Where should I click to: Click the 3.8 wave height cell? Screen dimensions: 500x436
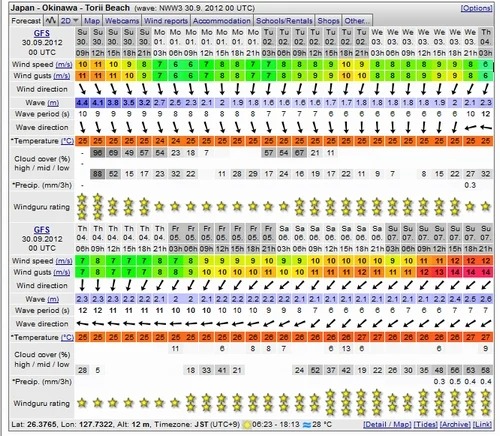[x=113, y=103]
